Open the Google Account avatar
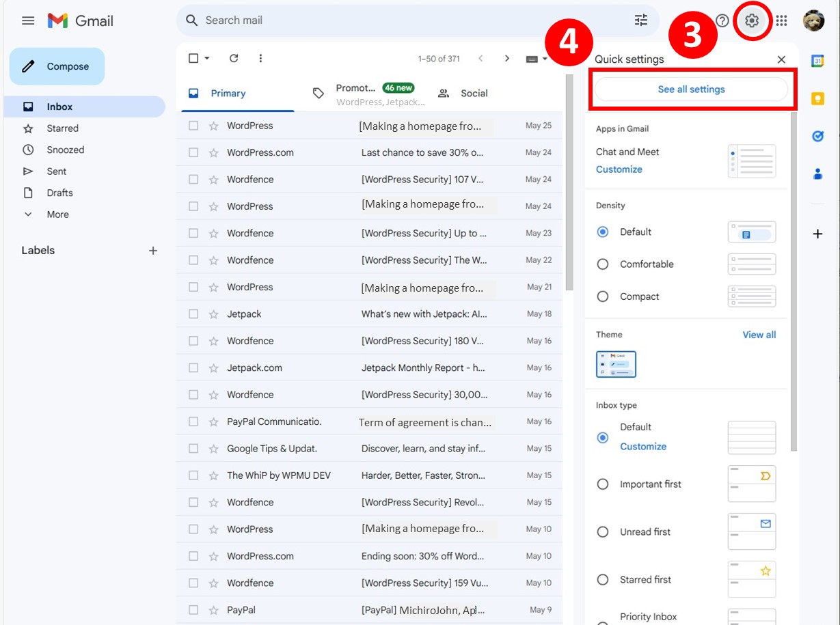This screenshot has height=625, width=840. [813, 20]
